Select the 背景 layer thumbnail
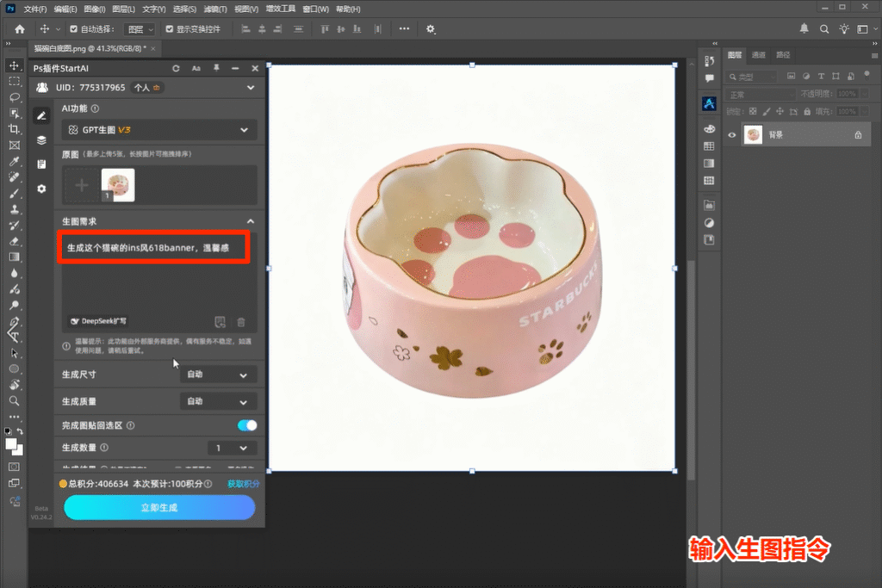This screenshot has height=588, width=882. pos(753,135)
